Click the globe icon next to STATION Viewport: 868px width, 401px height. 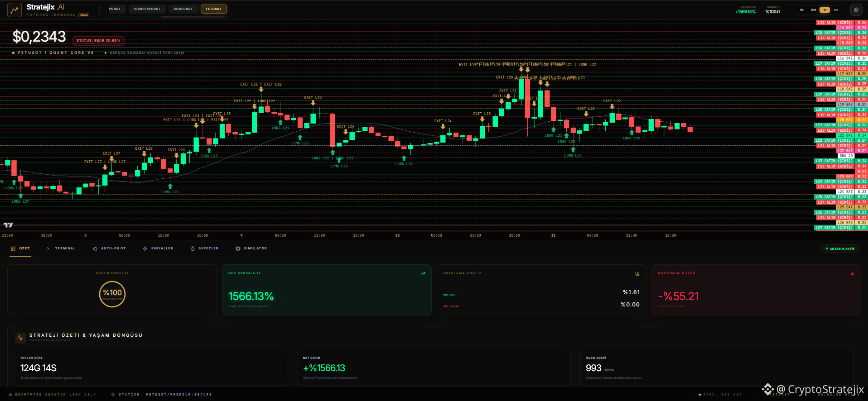click(113, 395)
